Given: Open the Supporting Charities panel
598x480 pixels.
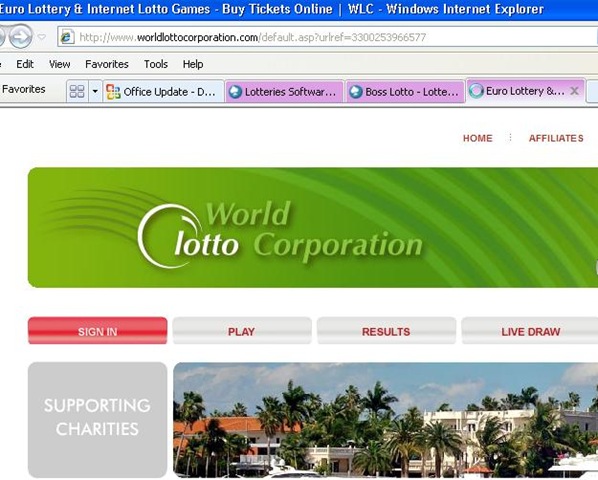Looking at the screenshot, I should point(98,419).
